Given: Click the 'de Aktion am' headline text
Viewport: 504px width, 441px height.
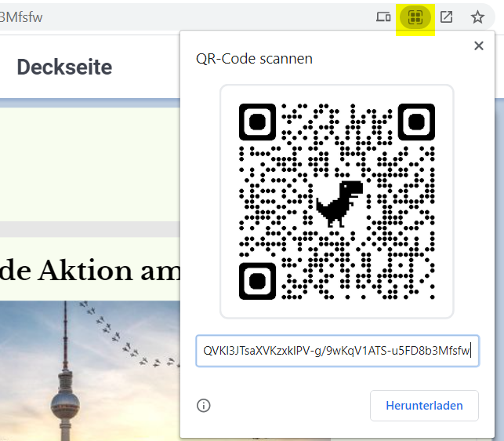Looking at the screenshot, I should [x=90, y=271].
